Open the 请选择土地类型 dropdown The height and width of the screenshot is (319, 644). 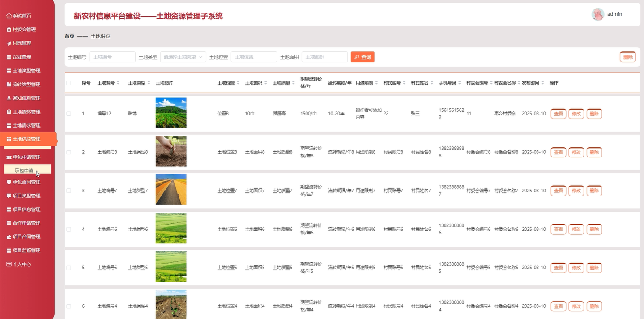click(x=183, y=57)
